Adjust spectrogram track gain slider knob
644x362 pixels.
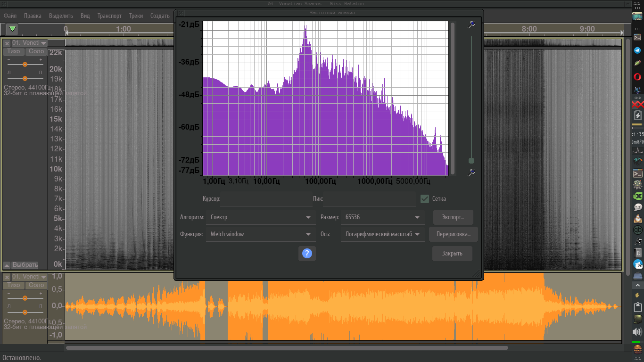pos(25,64)
